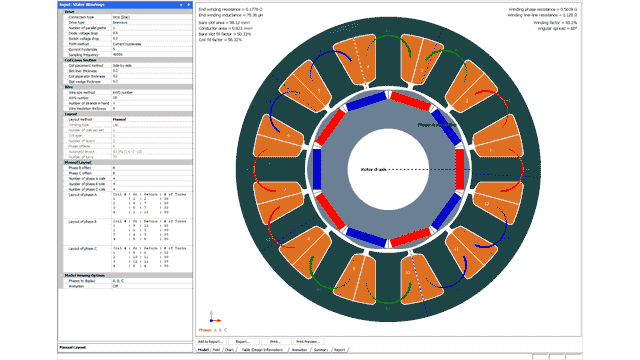This screenshot has width=640, height=360.
Task: Click the Bare slot fill factor text
Action: (x=225, y=34)
